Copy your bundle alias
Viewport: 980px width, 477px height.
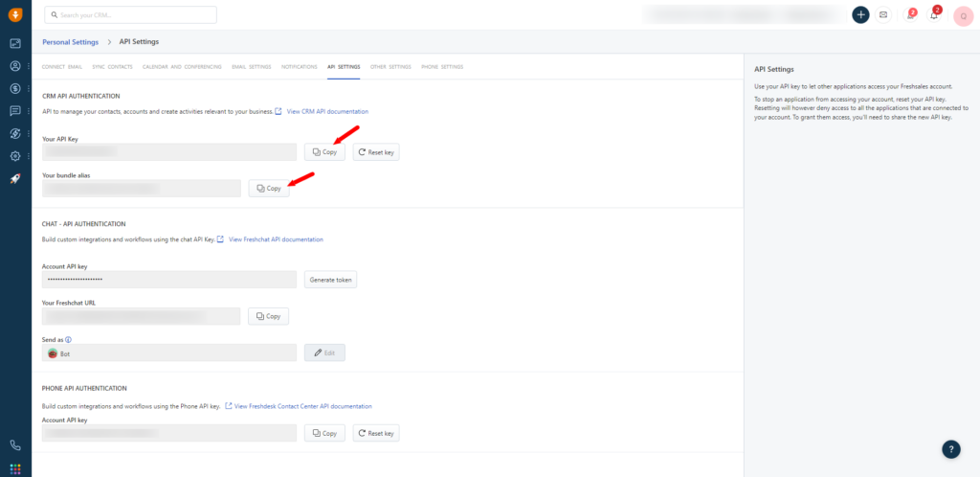pyautogui.click(x=269, y=188)
